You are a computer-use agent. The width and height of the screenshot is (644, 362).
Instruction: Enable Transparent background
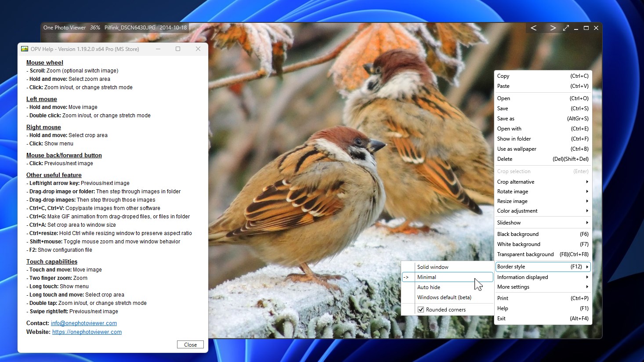point(525,254)
